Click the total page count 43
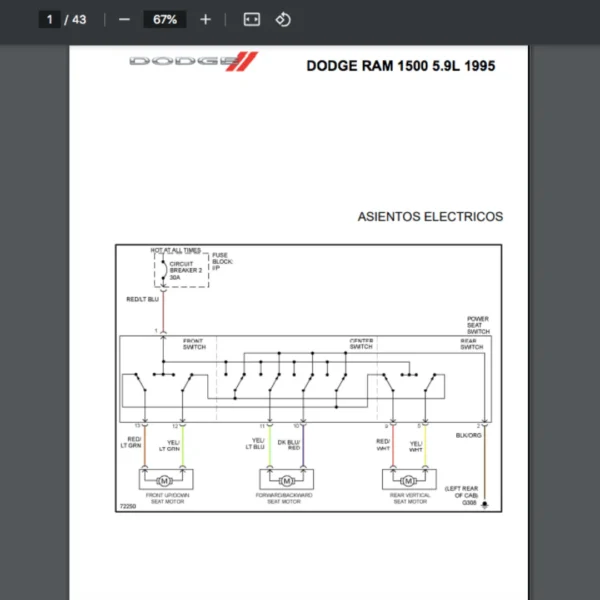600x600 pixels. coord(79,19)
